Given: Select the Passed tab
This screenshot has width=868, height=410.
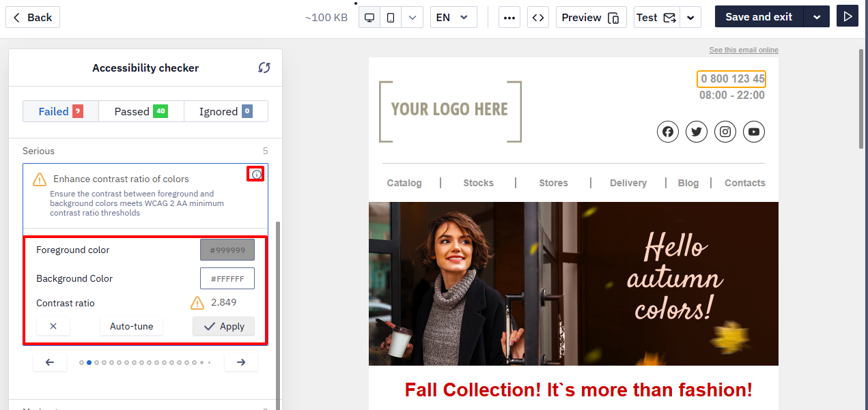Looking at the screenshot, I should click(x=141, y=111).
